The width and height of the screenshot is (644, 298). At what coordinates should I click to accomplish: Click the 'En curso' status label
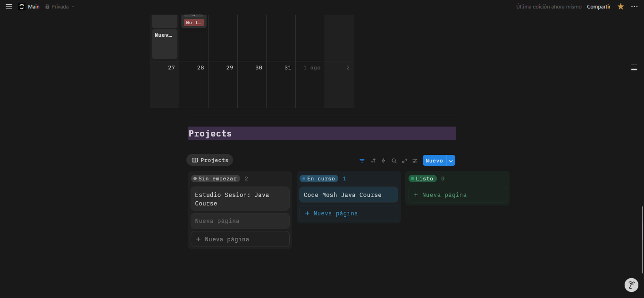[x=319, y=179]
